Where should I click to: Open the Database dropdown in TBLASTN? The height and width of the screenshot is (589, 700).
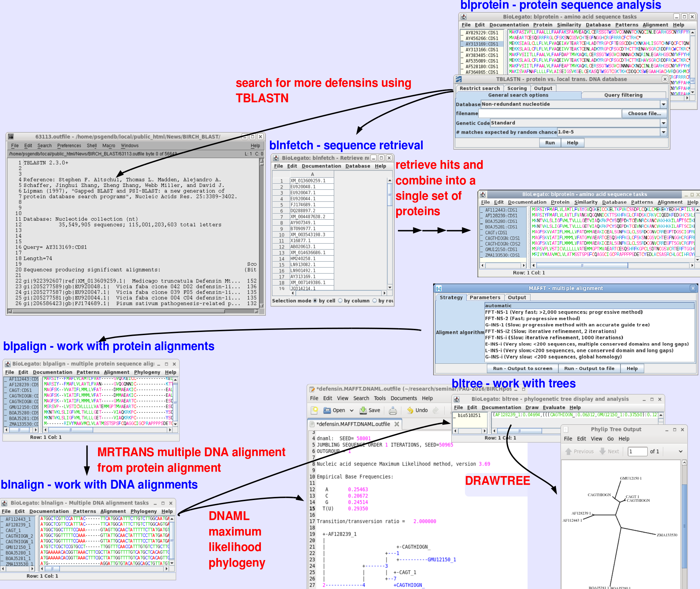tap(663, 104)
